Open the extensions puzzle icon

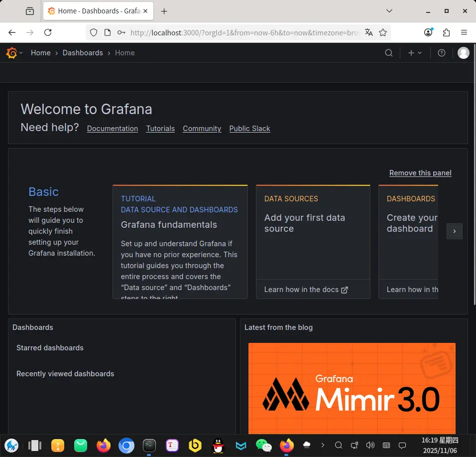[x=446, y=32]
